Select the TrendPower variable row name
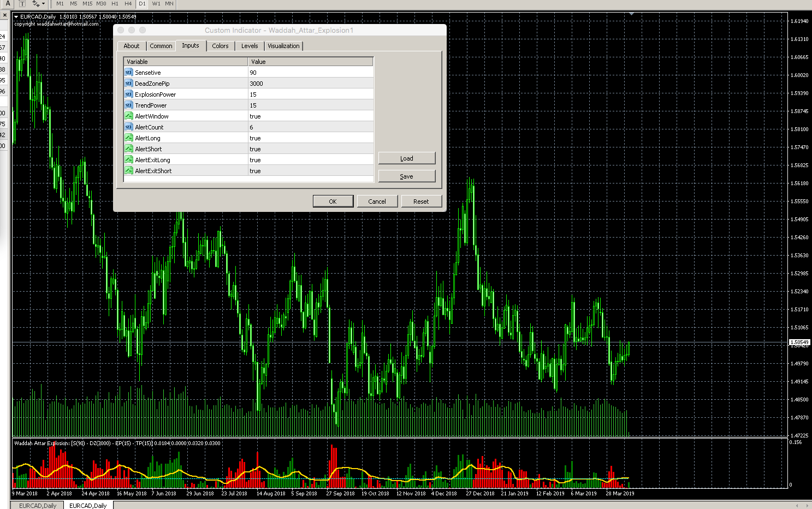The width and height of the screenshot is (812, 509). [151, 105]
